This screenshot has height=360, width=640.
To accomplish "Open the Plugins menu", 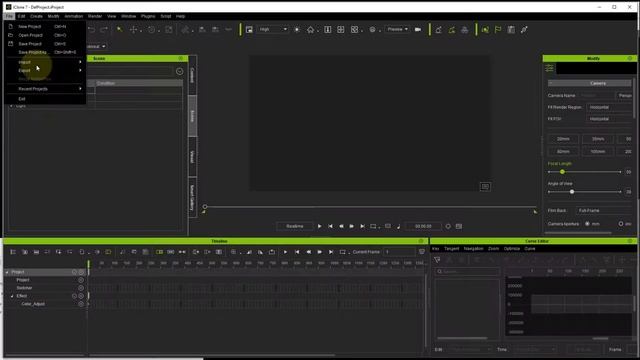I will click(148, 16).
